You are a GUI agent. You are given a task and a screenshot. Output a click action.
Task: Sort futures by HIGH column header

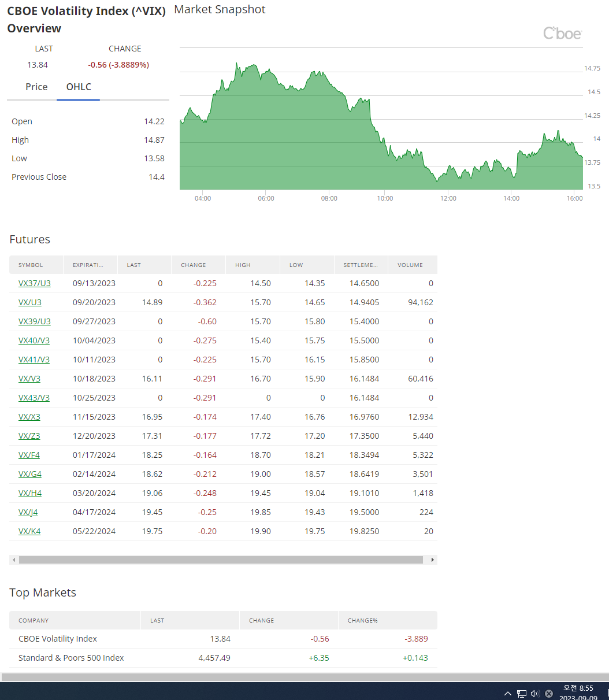point(253,265)
